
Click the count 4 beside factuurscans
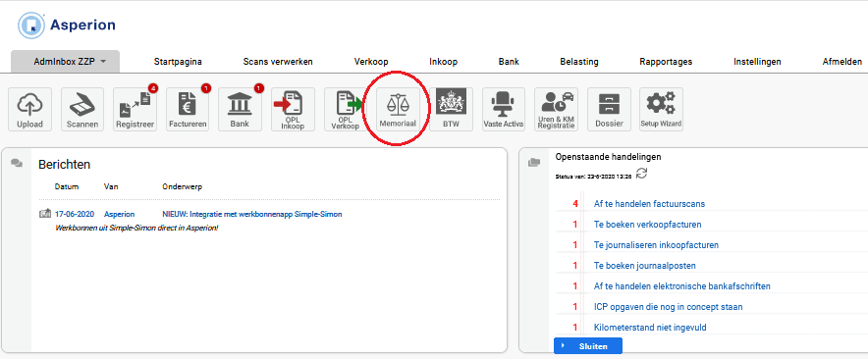pyautogui.click(x=575, y=204)
